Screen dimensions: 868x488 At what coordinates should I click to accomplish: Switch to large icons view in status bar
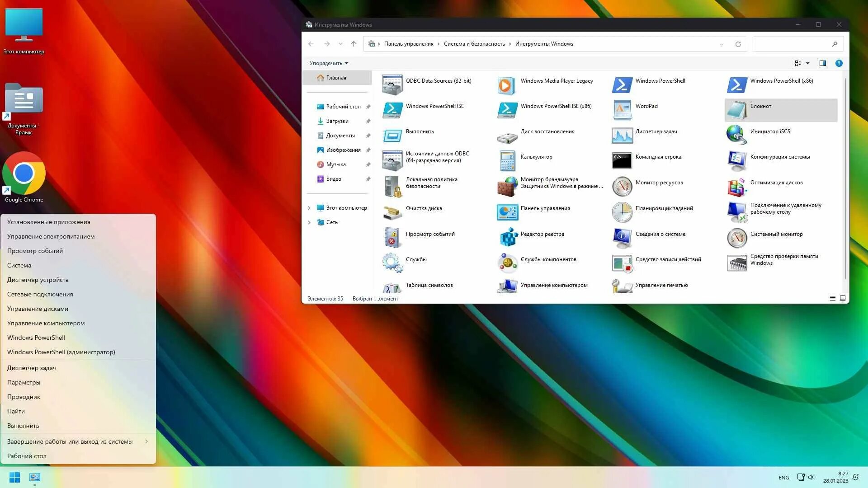843,298
